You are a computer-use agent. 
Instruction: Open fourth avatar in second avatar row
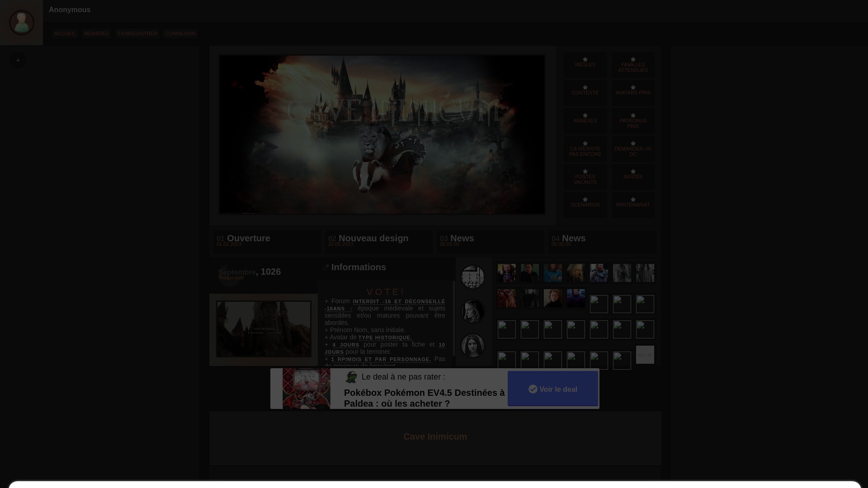click(576, 298)
